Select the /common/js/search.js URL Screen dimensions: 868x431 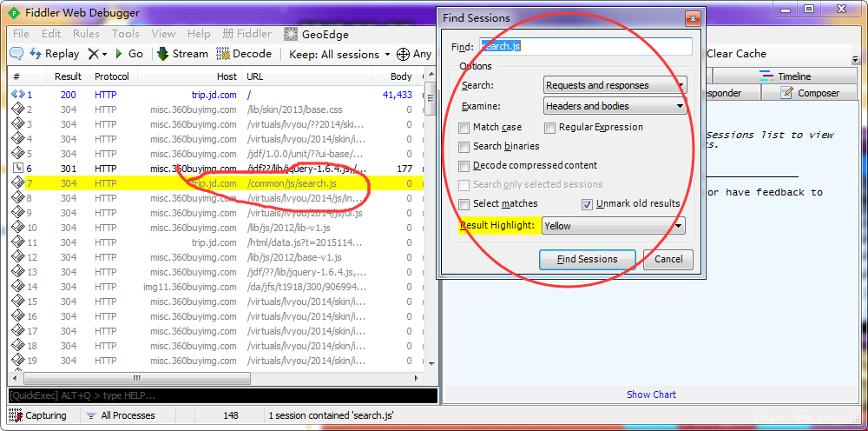click(x=292, y=183)
